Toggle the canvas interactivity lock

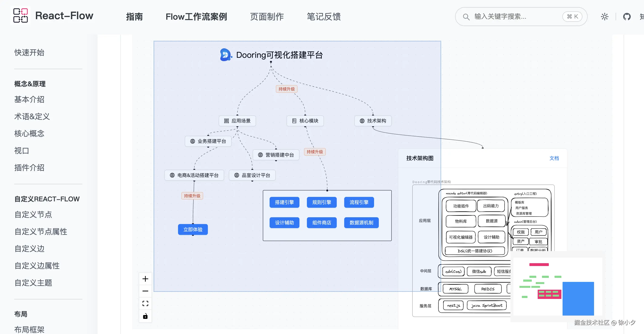(145, 316)
